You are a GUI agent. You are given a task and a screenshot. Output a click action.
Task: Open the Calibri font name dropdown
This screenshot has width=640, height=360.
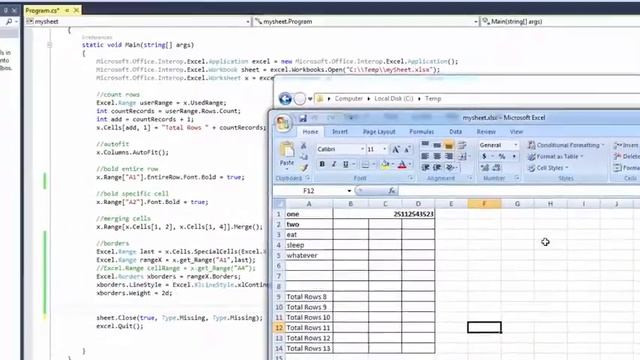(362, 149)
